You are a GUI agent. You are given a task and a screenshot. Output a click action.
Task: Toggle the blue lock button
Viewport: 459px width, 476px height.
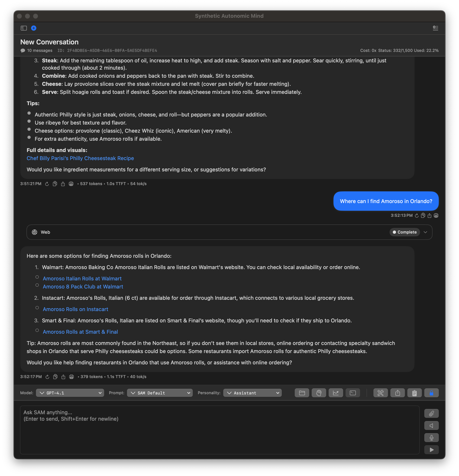click(432, 393)
